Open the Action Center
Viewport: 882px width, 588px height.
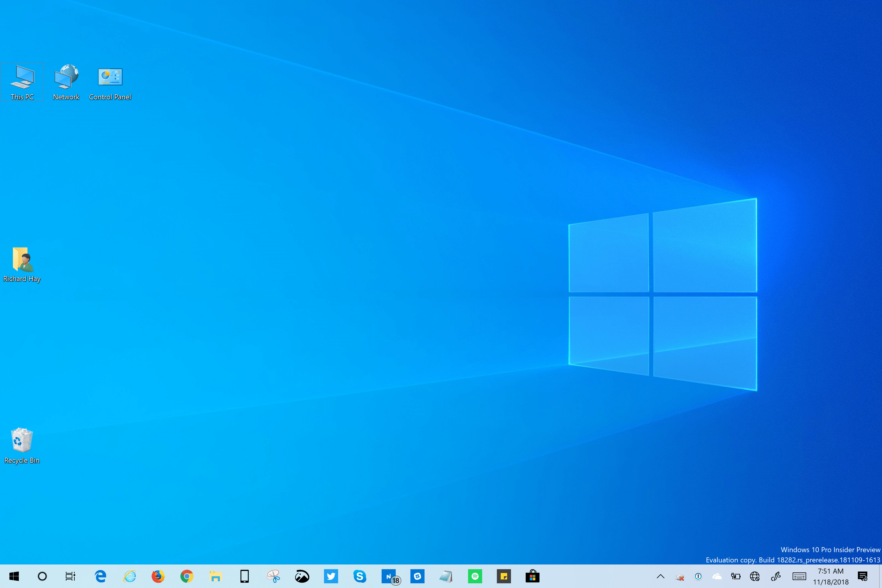[863, 576]
